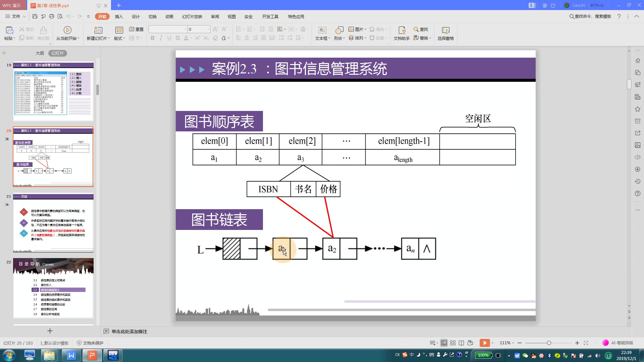Start slideshow from current slide (从当前开始)
Screen dimensions: 644x362
[68, 34]
